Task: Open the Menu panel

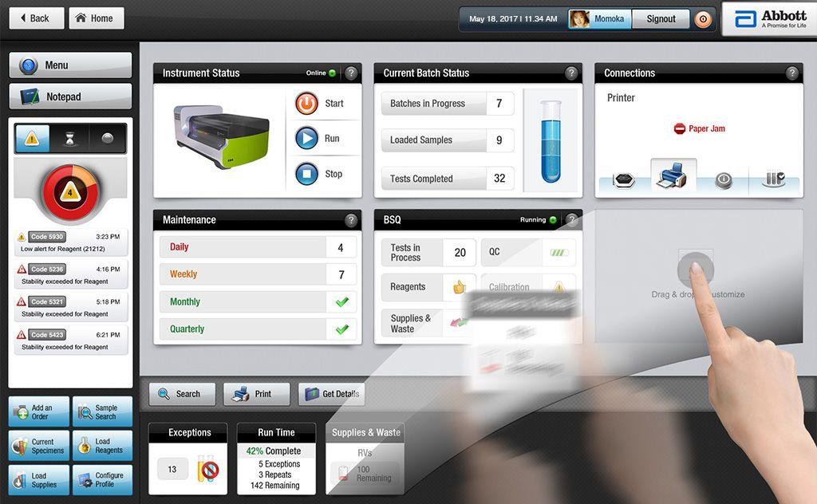Action: 70,65
